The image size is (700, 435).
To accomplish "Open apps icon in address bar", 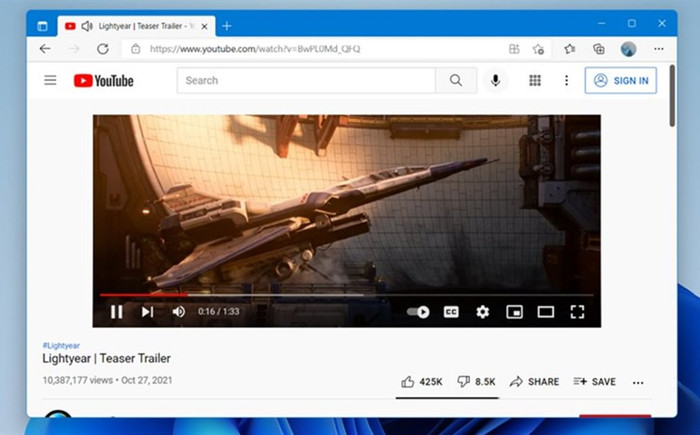I will point(514,49).
